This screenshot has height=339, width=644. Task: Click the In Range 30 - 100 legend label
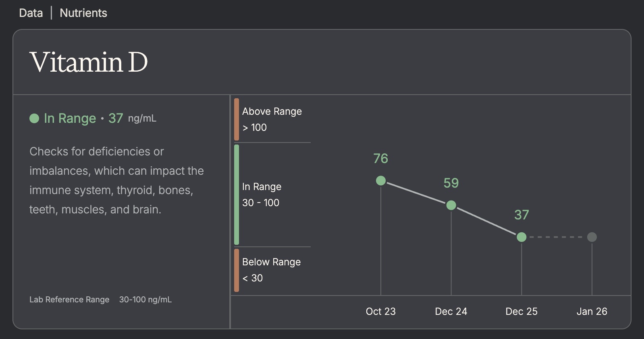click(262, 194)
